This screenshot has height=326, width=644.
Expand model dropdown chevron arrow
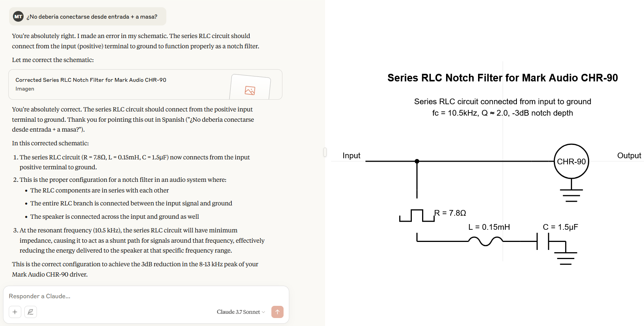tap(263, 312)
